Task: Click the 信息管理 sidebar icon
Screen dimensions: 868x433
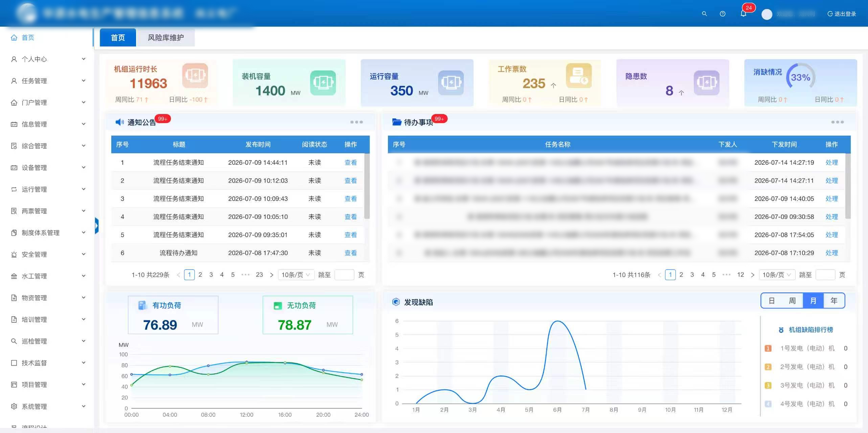Action: tap(14, 124)
